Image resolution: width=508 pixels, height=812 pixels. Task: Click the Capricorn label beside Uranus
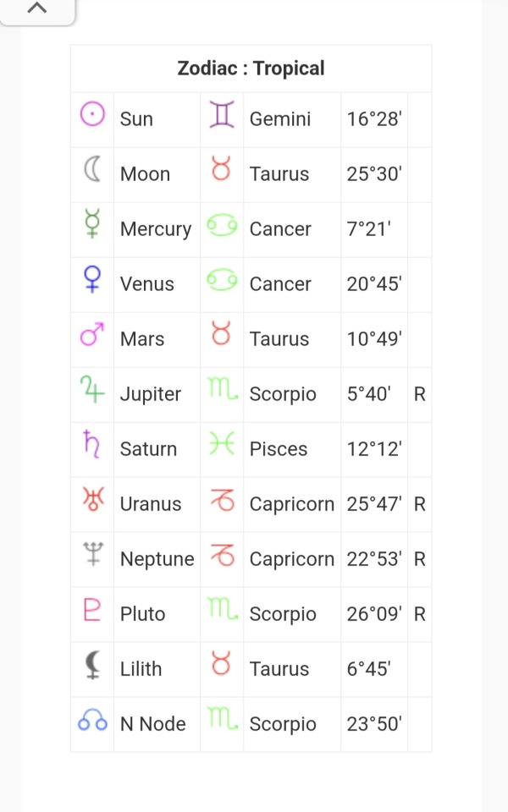click(x=292, y=504)
